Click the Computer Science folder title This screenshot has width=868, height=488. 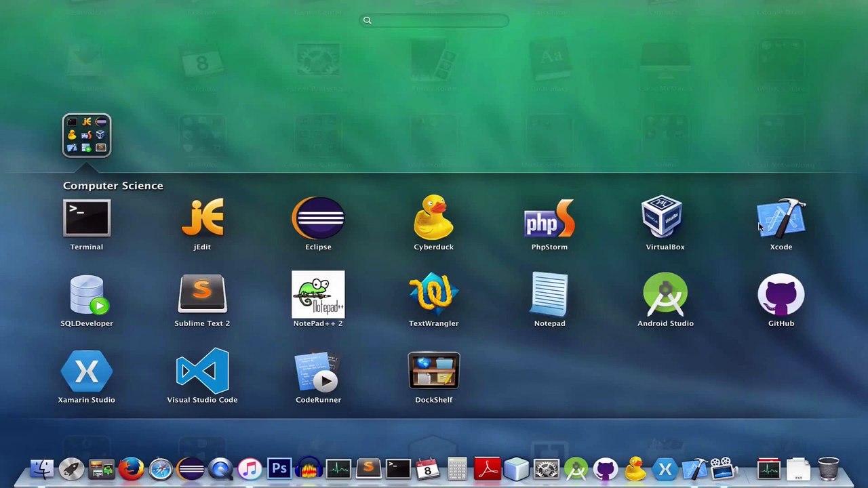coord(113,186)
